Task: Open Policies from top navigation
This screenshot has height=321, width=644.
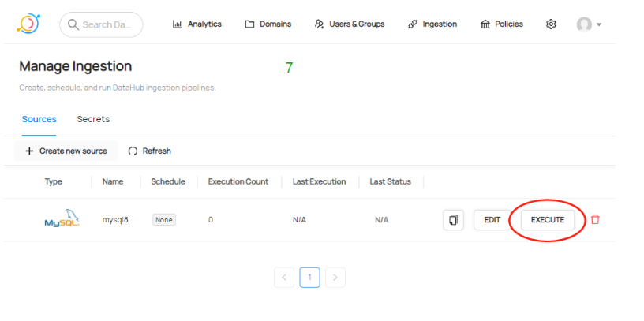Action: (501, 24)
